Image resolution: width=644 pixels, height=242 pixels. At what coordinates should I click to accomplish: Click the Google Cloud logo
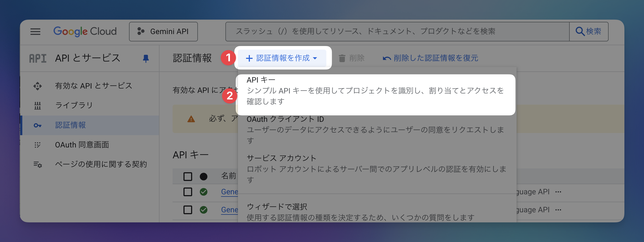pyautogui.click(x=85, y=32)
